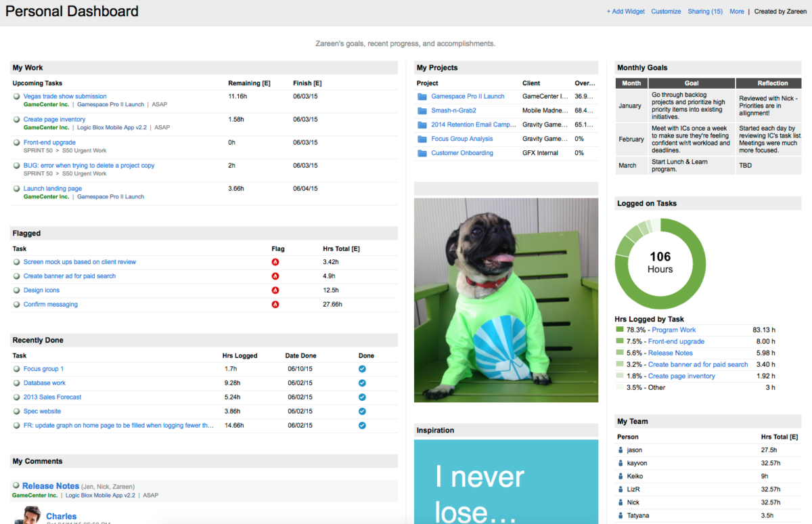Click the green swatch beside Program Work
This screenshot has width=812, height=524.
[x=618, y=330]
